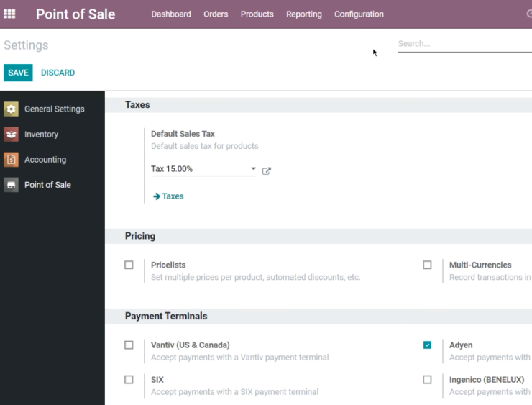This screenshot has width=532, height=405.
Task: Select General Settings in the sidebar
Action: [x=55, y=109]
